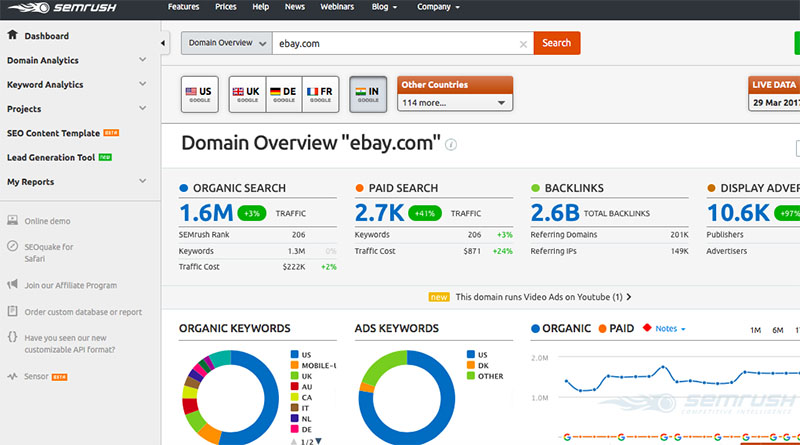Click the orange Search button

556,43
